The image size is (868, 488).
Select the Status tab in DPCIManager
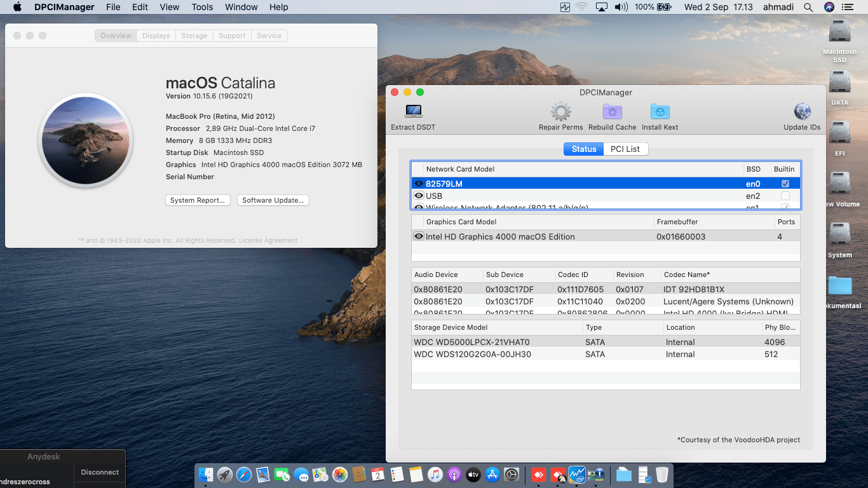tap(584, 149)
